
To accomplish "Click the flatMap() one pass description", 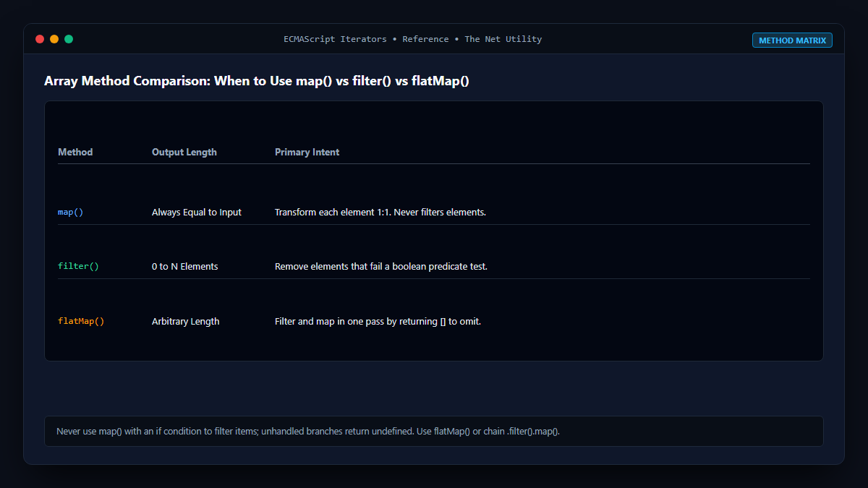I will [378, 322].
